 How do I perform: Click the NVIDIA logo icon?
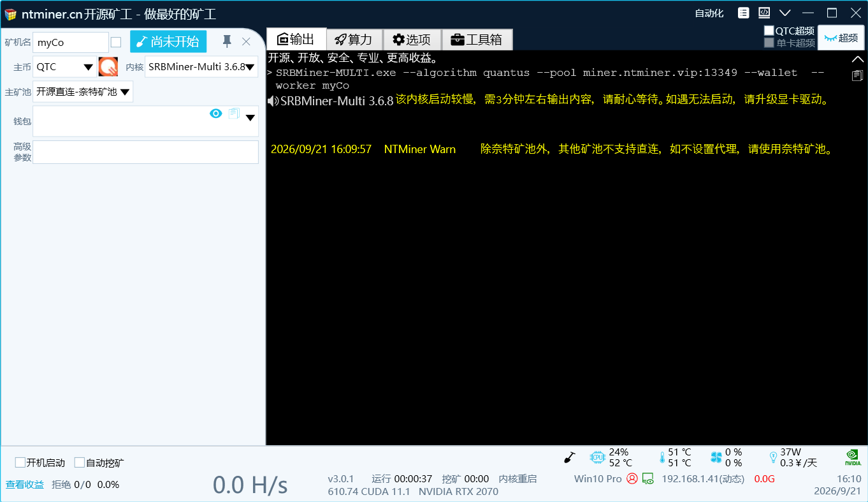[x=853, y=457]
